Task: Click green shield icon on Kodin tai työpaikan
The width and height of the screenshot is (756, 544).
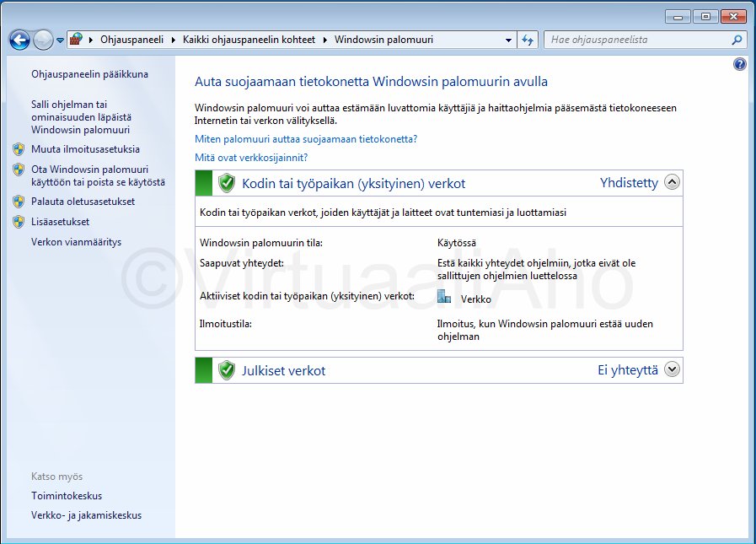Action: [226, 183]
